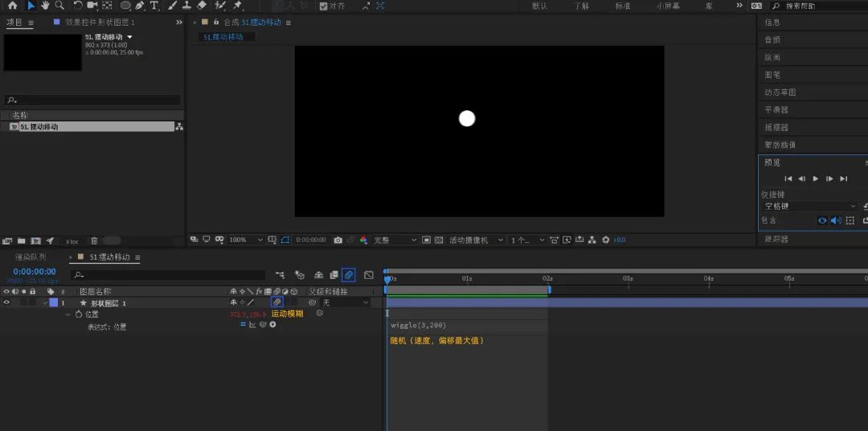Open the 小屏幕 workspace
This screenshot has height=431, width=868.
point(668,6)
